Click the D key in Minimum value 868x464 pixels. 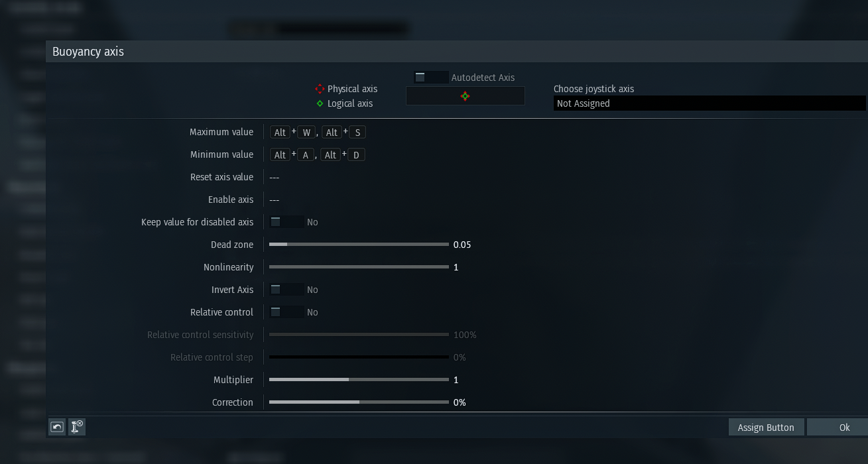point(356,155)
